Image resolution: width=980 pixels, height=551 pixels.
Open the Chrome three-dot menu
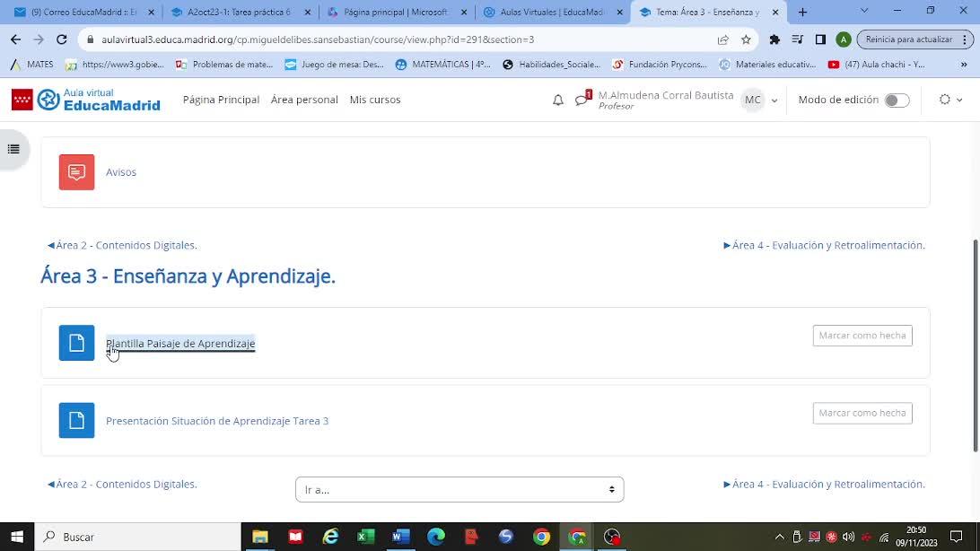click(x=965, y=39)
